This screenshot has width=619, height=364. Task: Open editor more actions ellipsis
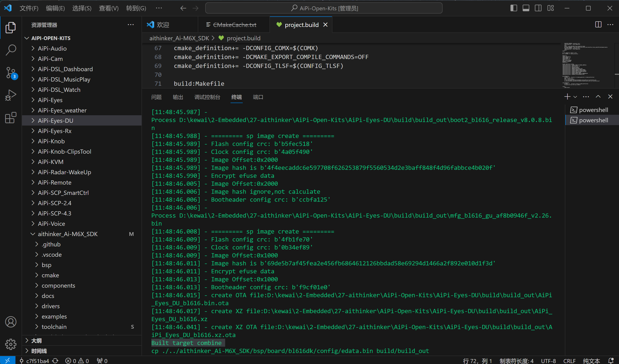610,25
